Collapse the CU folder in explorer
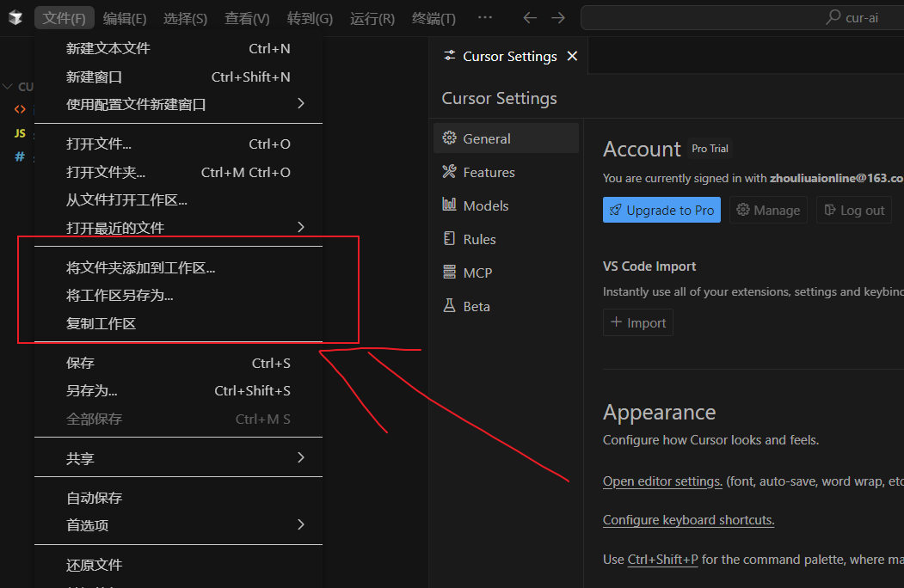The height and width of the screenshot is (588, 904). click(x=8, y=87)
